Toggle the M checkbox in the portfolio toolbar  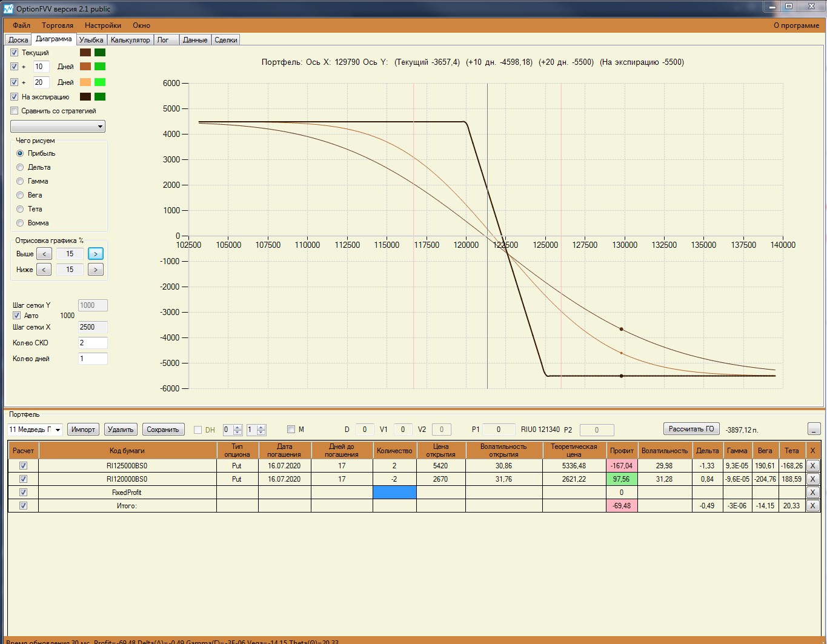point(291,430)
